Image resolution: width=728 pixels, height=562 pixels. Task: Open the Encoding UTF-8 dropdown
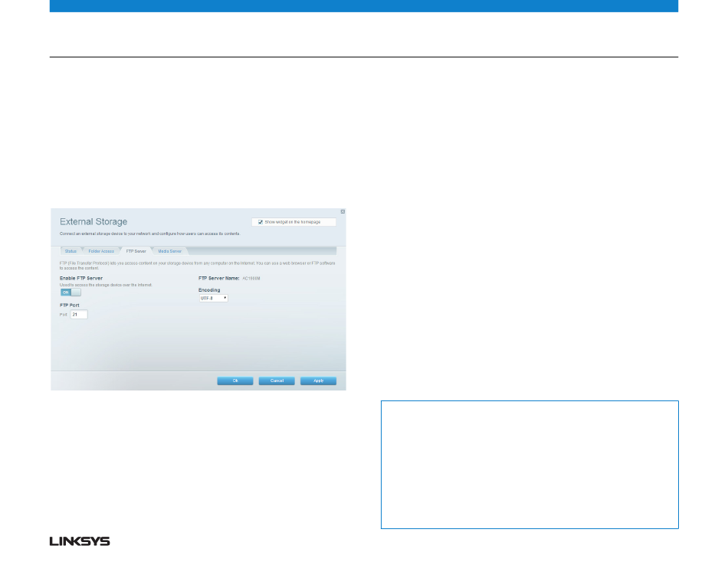tap(213, 298)
